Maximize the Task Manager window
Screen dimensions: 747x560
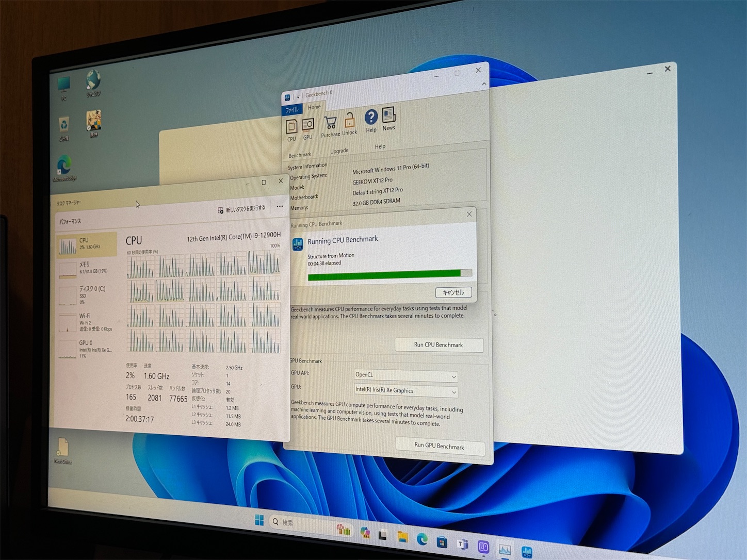264,182
